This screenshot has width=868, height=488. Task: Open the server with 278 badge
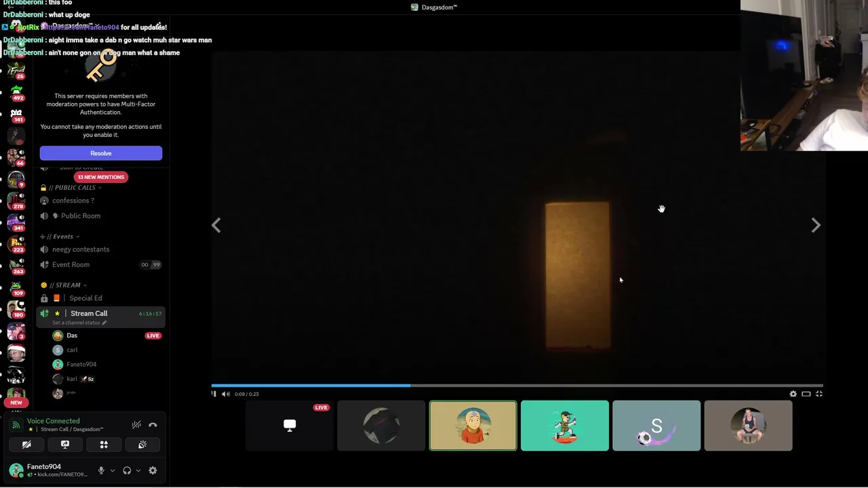(16, 201)
